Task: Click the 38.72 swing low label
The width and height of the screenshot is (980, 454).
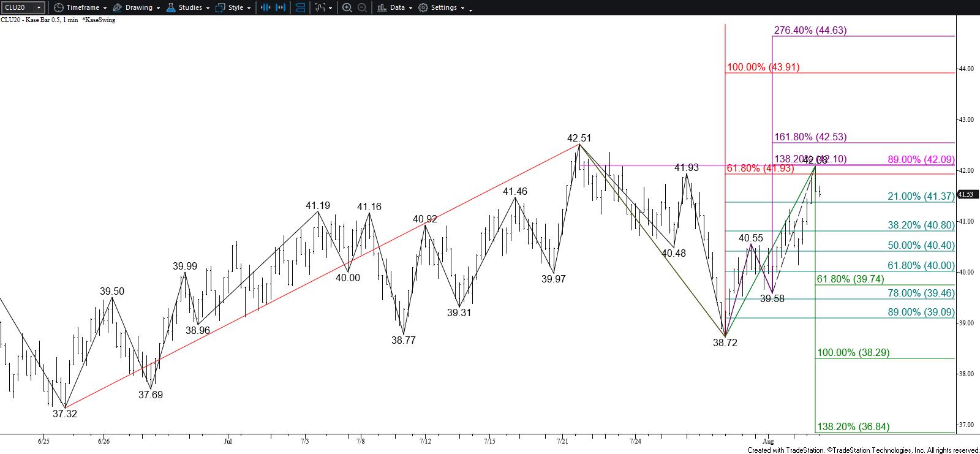Action: (725, 342)
